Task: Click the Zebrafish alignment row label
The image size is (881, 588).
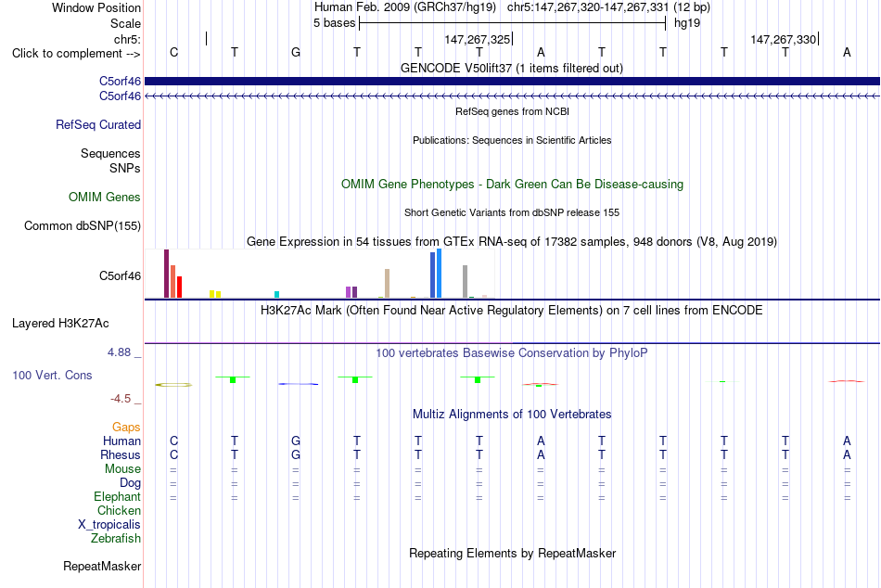Action: point(116,539)
